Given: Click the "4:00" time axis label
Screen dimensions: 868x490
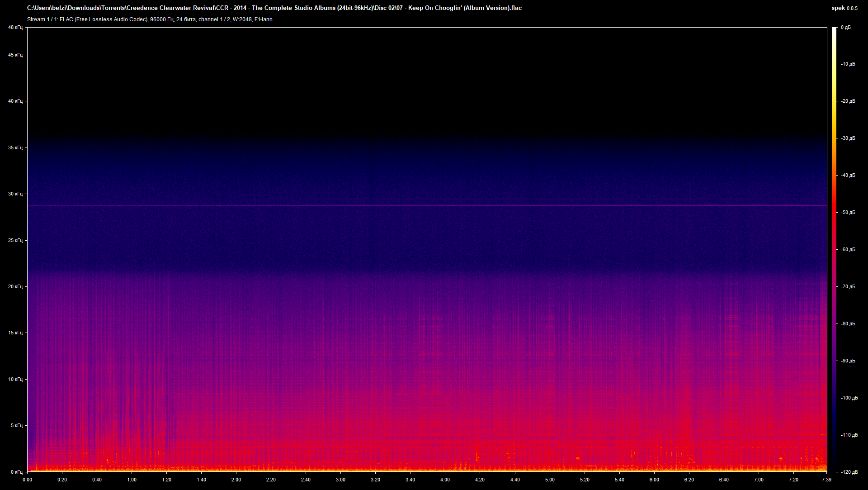Looking at the screenshot, I should 445,479.
